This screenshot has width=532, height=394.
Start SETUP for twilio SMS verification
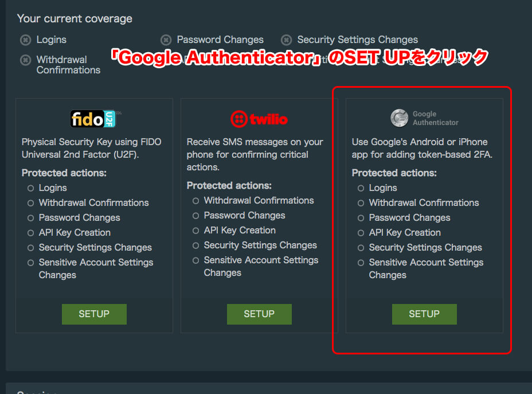(259, 314)
